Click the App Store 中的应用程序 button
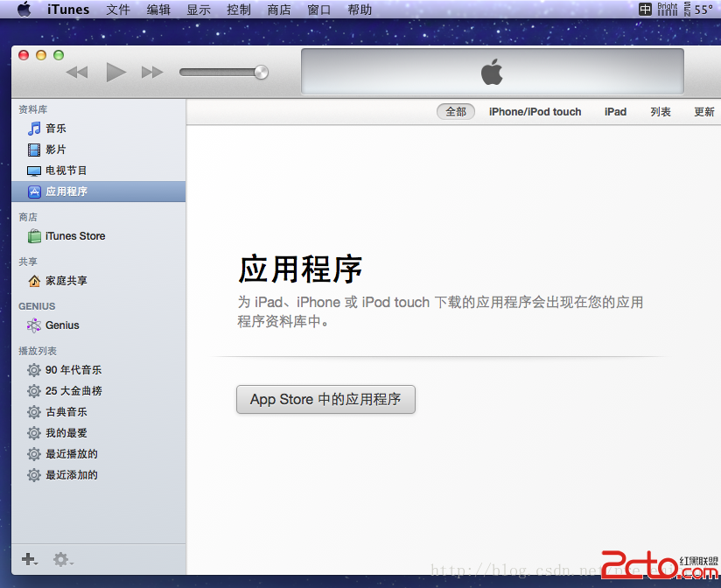Viewport: 721px width, 588px height. (325, 399)
